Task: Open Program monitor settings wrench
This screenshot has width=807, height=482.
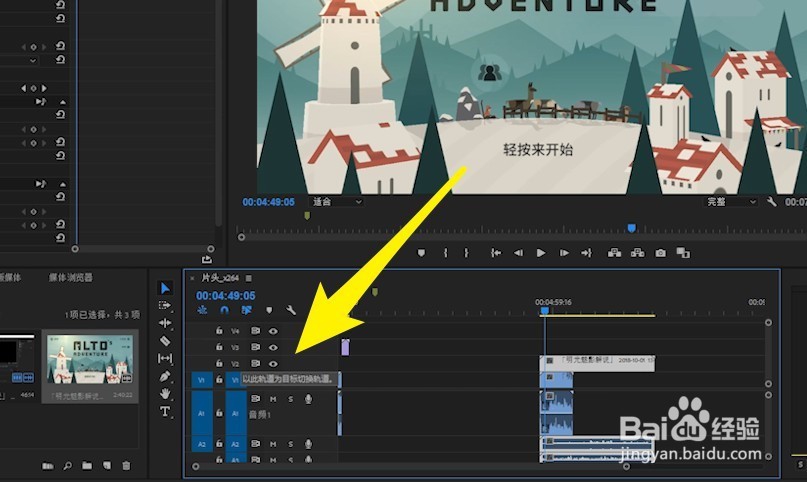Action: 771,202
